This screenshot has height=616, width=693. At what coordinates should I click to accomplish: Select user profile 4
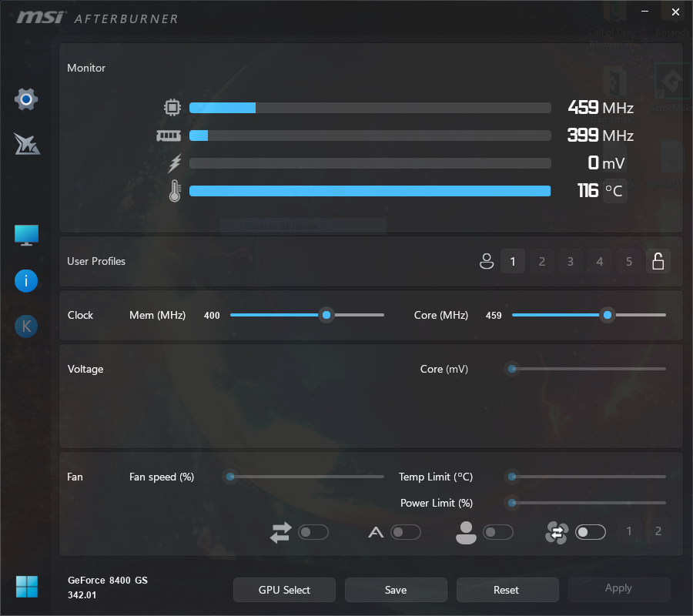(600, 261)
